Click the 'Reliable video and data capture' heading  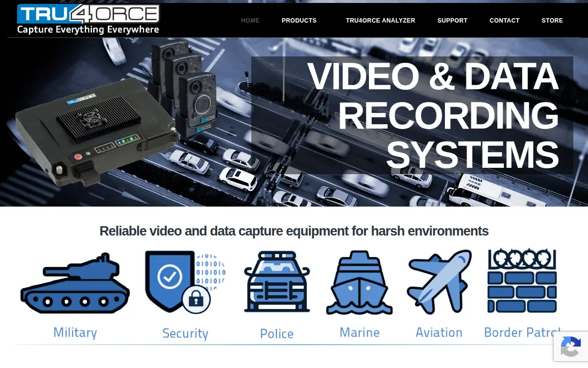[294, 231]
